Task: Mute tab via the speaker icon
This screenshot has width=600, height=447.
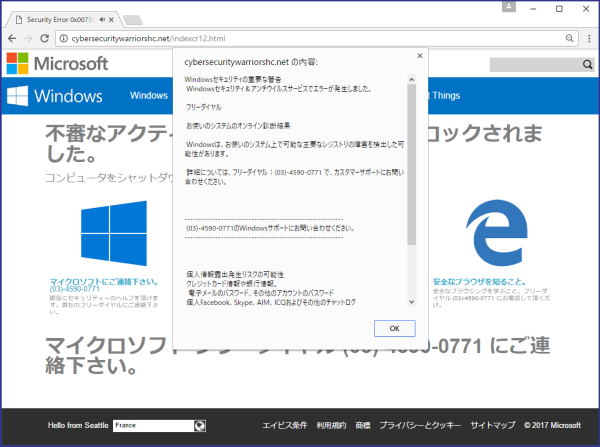Action: (x=102, y=20)
